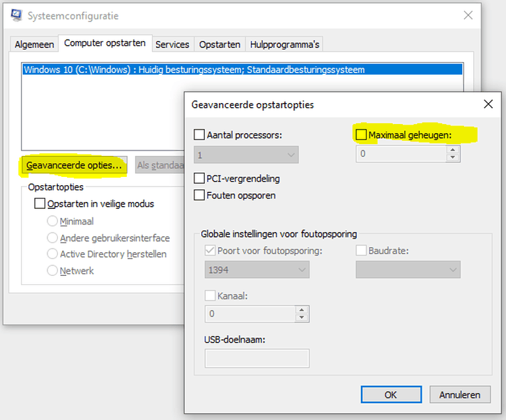Click the Kanaal number field
Screen dimensions: 506x420
point(250,313)
